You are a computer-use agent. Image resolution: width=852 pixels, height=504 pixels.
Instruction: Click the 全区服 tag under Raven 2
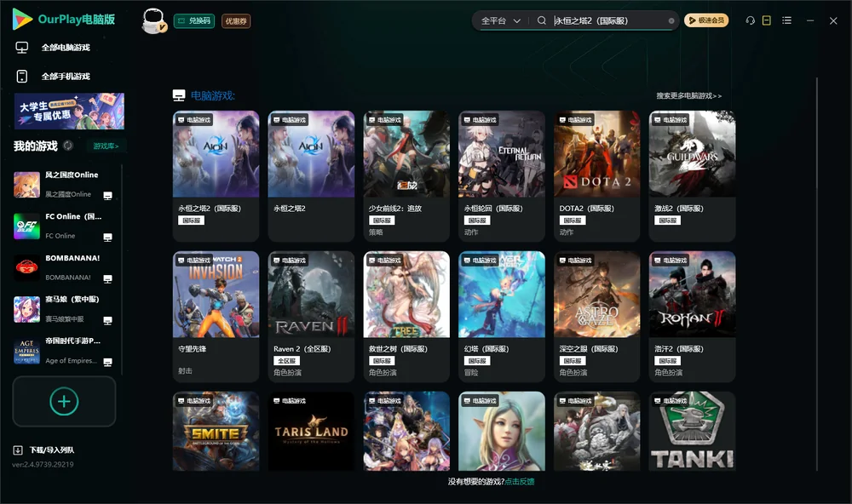click(286, 361)
